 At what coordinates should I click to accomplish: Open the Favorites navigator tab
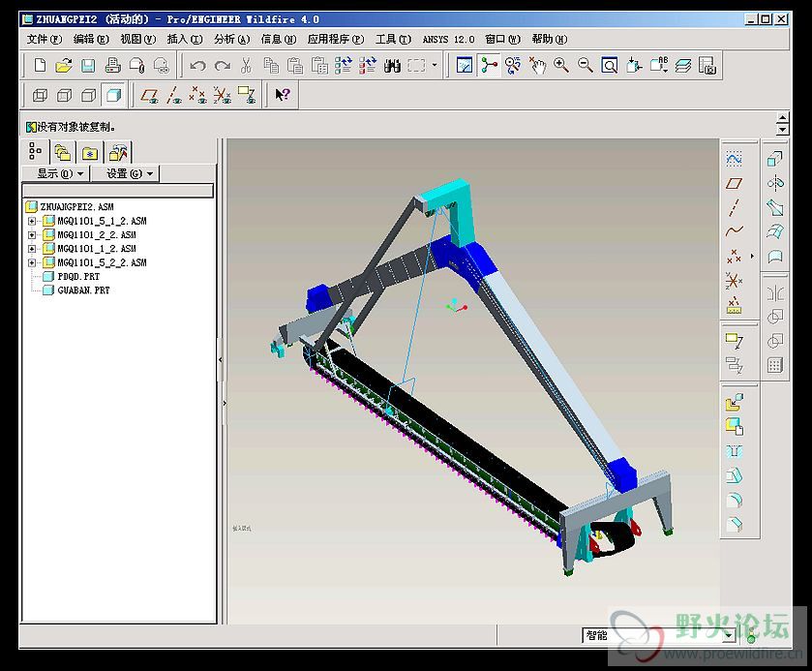90,153
